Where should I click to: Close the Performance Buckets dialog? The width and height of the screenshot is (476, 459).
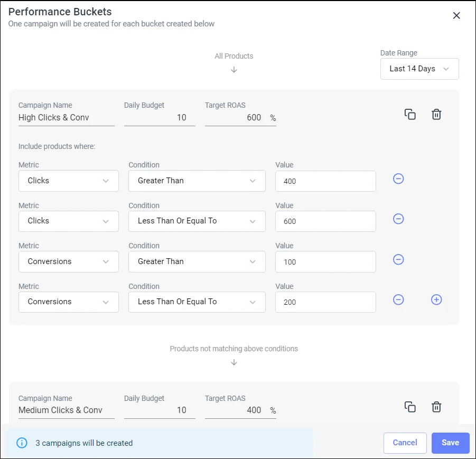point(456,15)
